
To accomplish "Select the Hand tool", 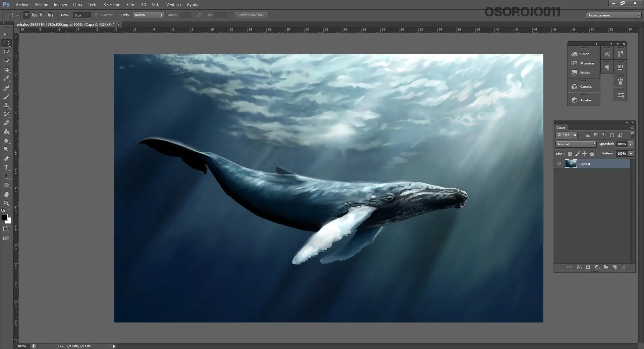I will coord(6,195).
